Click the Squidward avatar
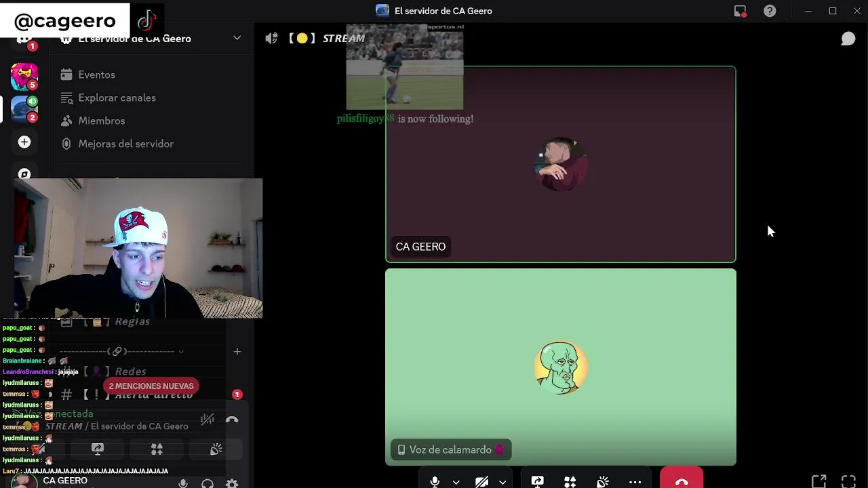The image size is (868, 488). pyautogui.click(x=561, y=367)
